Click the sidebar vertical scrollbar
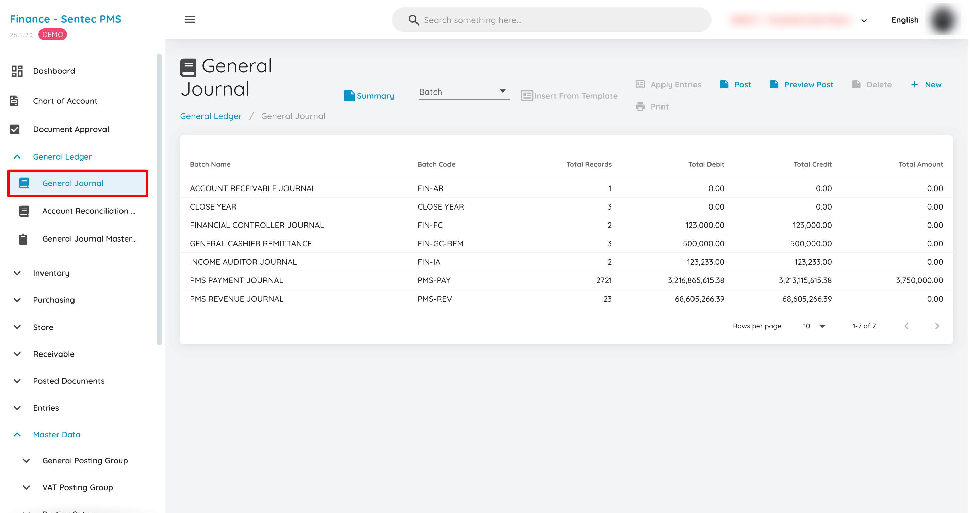The image size is (980, 513). (159, 200)
